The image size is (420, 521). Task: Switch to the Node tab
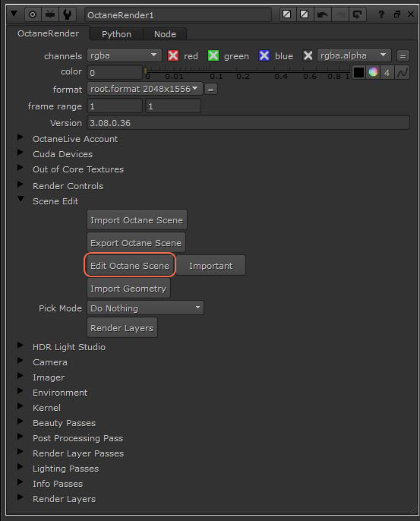(x=165, y=34)
